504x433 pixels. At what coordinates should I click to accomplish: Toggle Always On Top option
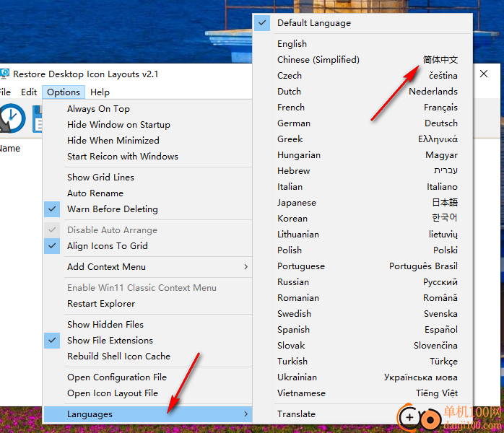148,109
